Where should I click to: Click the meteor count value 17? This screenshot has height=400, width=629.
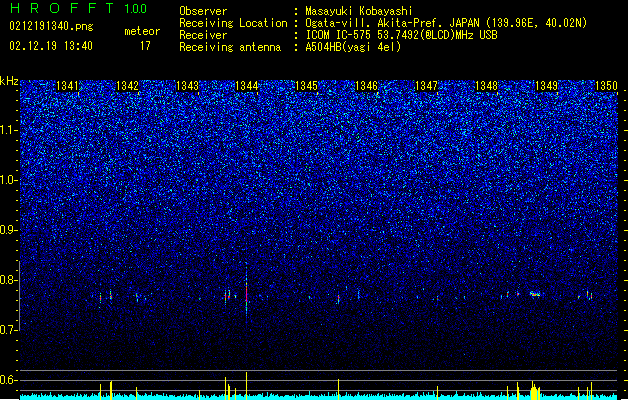pos(145,46)
